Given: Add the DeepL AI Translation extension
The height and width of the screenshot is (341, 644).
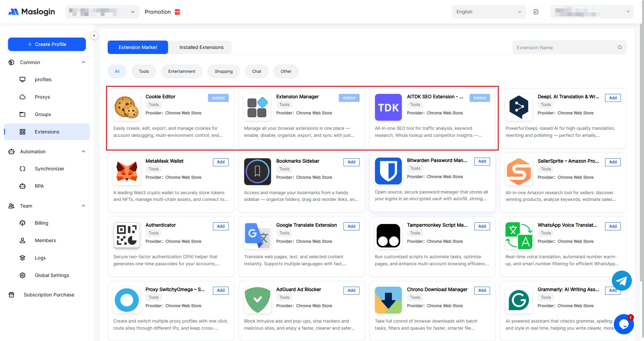Looking at the screenshot, I should click(x=612, y=98).
